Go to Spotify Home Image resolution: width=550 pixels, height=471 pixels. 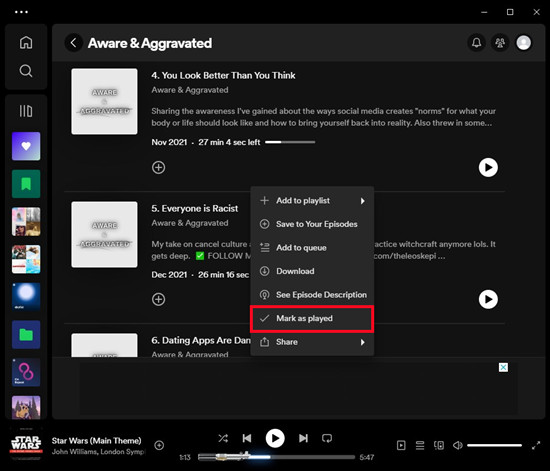click(x=26, y=42)
